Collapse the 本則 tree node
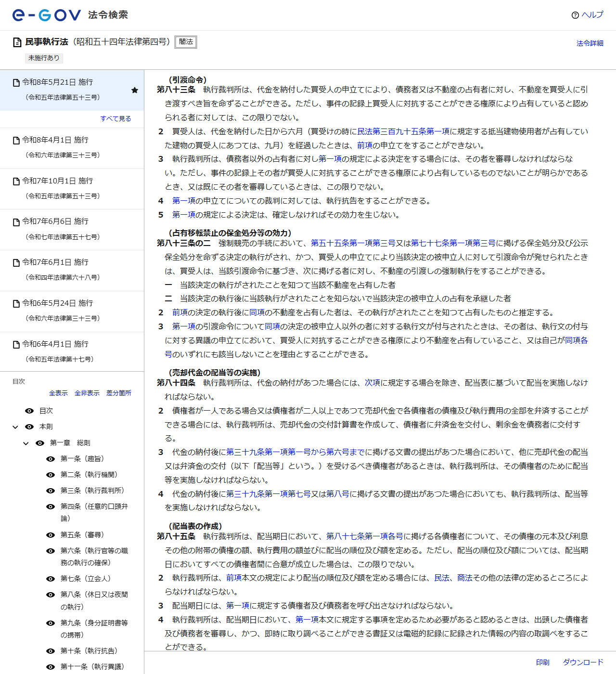Image resolution: width=616 pixels, height=674 pixels. (15, 427)
